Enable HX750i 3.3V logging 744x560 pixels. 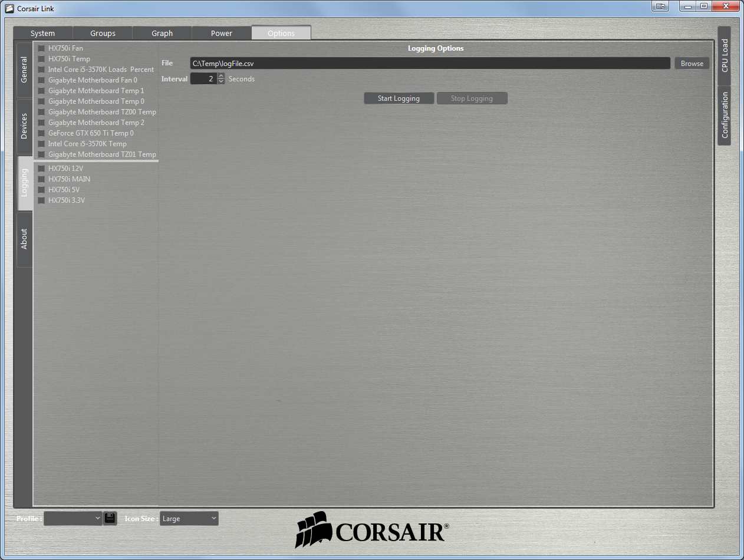coord(41,200)
